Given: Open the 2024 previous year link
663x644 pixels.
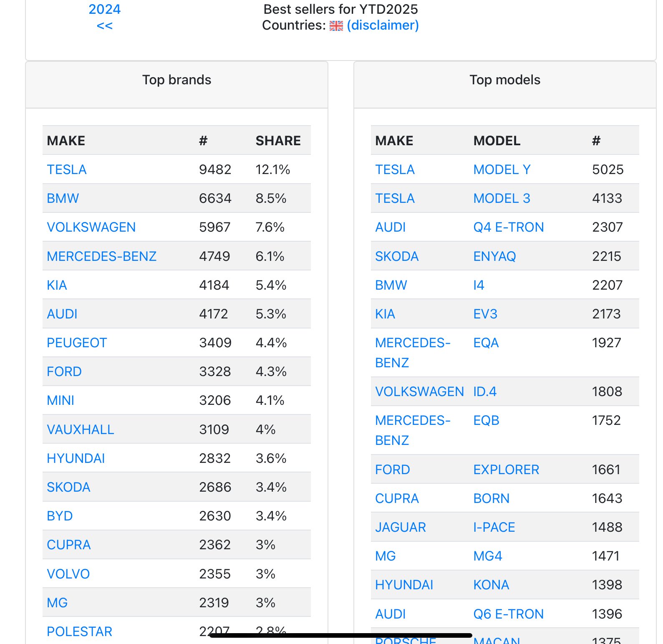Looking at the screenshot, I should [104, 9].
